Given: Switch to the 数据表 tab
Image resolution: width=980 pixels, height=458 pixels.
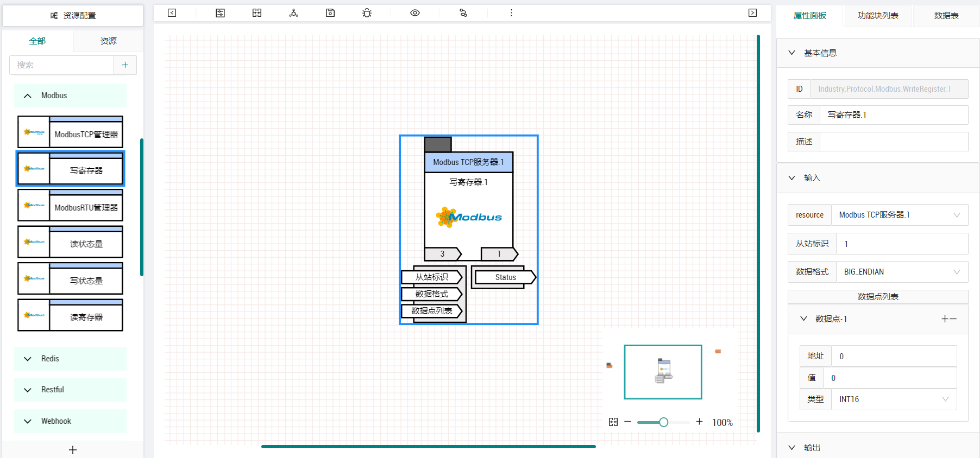Looking at the screenshot, I should (946, 16).
